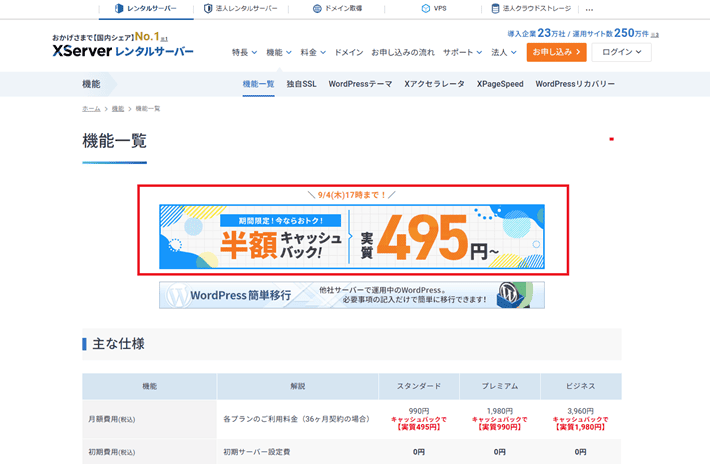Open the ログイン dropdown button
Image resolution: width=710 pixels, height=464 pixels.
pyautogui.click(x=621, y=52)
